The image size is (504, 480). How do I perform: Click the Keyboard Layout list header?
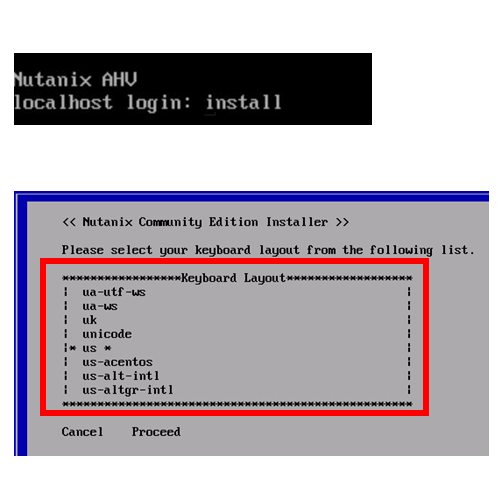pyautogui.click(x=233, y=278)
